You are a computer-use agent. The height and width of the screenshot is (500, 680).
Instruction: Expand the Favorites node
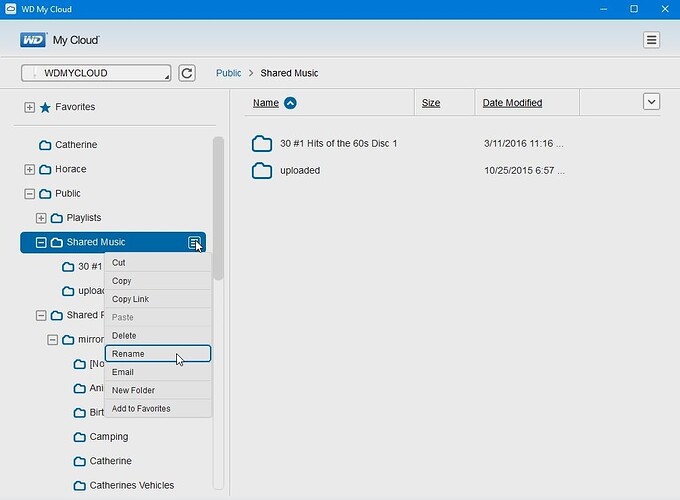click(29, 107)
